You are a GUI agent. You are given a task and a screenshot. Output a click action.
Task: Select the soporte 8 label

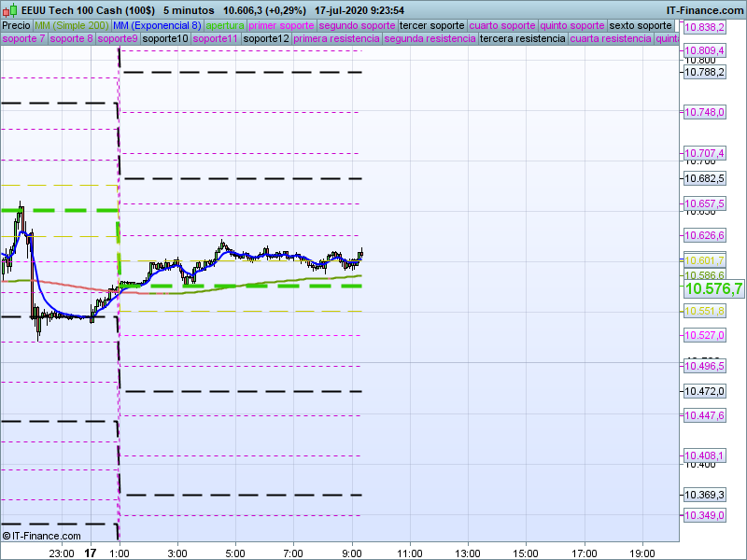pos(71,38)
